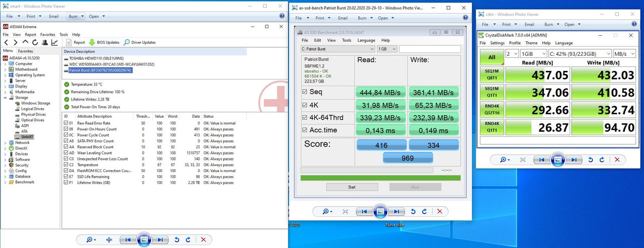Open the MB/s unit dropdown in CrystalDiskMark
644x248 pixels.
click(625, 53)
